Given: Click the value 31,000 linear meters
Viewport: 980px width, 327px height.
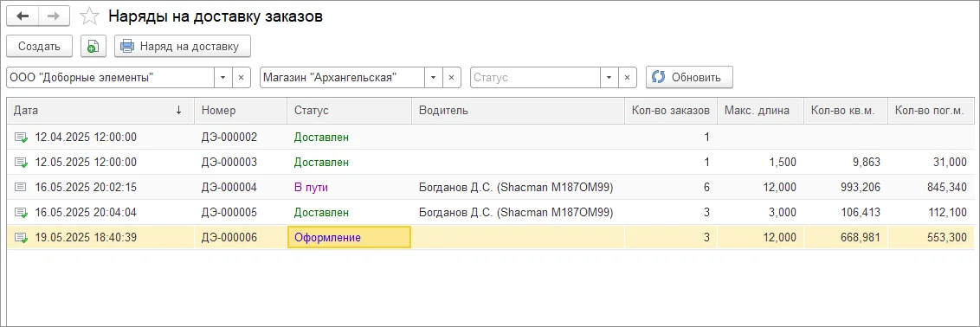Looking at the screenshot, I should point(949,163).
